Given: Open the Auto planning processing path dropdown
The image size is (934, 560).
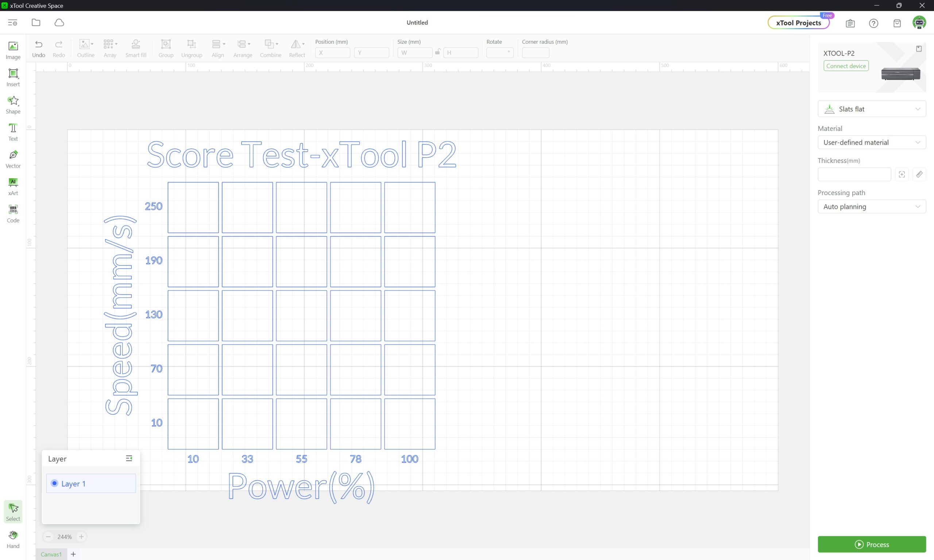Looking at the screenshot, I should (871, 206).
